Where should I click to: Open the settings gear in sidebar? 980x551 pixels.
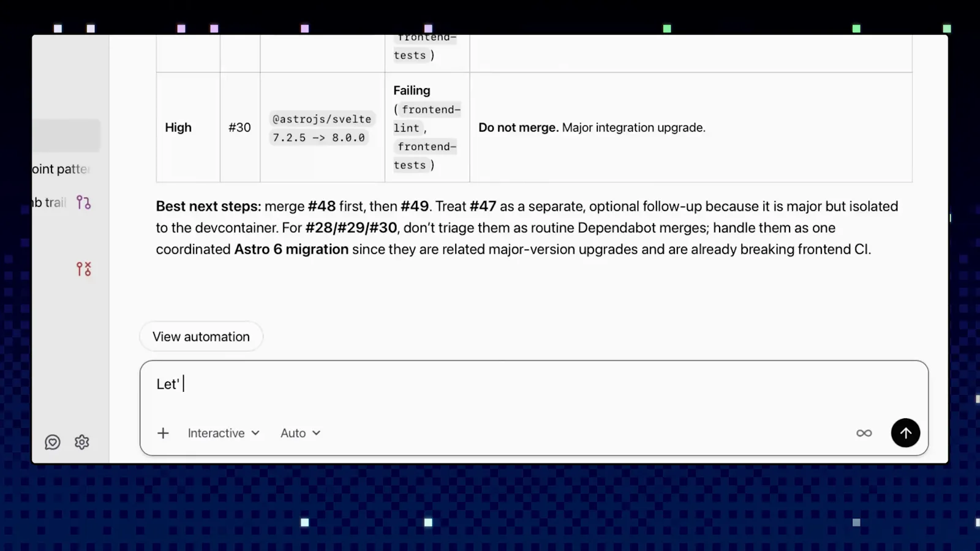(x=82, y=442)
